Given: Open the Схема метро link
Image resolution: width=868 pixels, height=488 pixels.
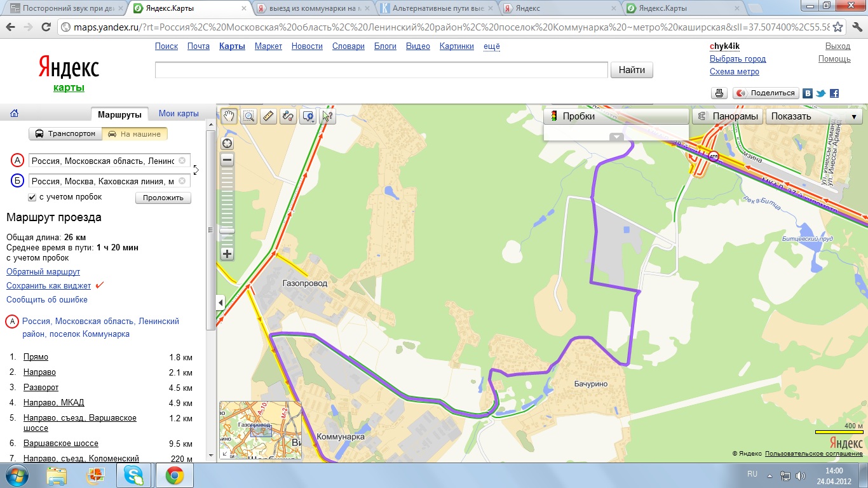Looking at the screenshot, I should tap(735, 72).
